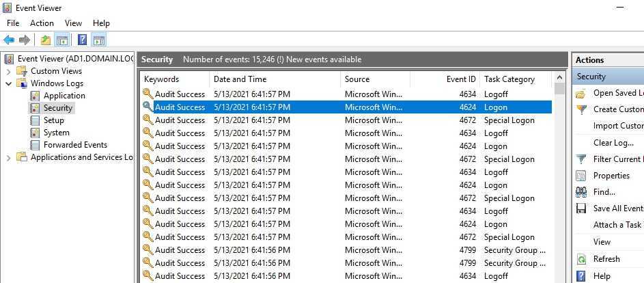Image resolution: width=644 pixels, height=283 pixels.
Task: Click the Up One Level folder icon
Action: coord(45,40)
